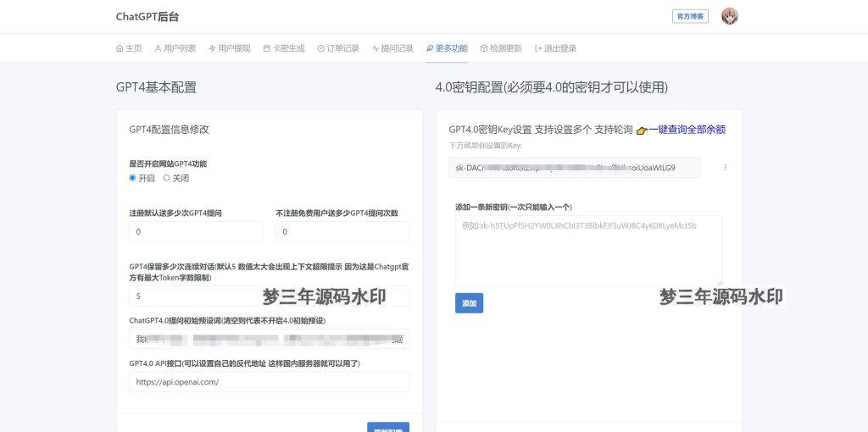
Task: Open the 提问记录 tab
Action: pos(392,48)
